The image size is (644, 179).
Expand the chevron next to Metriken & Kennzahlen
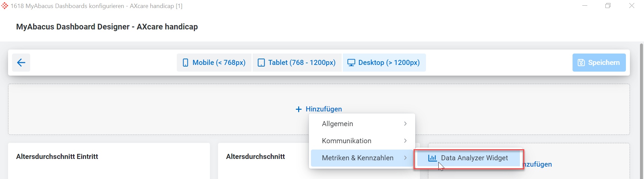(x=405, y=158)
